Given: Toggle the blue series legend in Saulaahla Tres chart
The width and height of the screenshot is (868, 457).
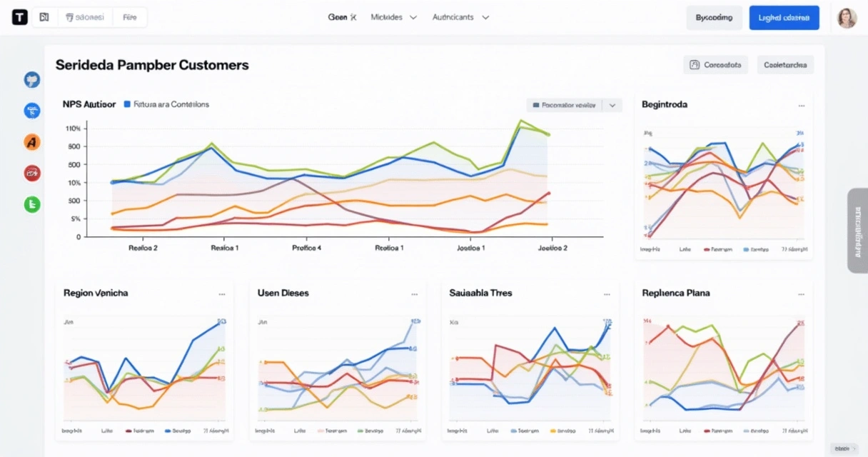Looking at the screenshot, I should tap(526, 431).
